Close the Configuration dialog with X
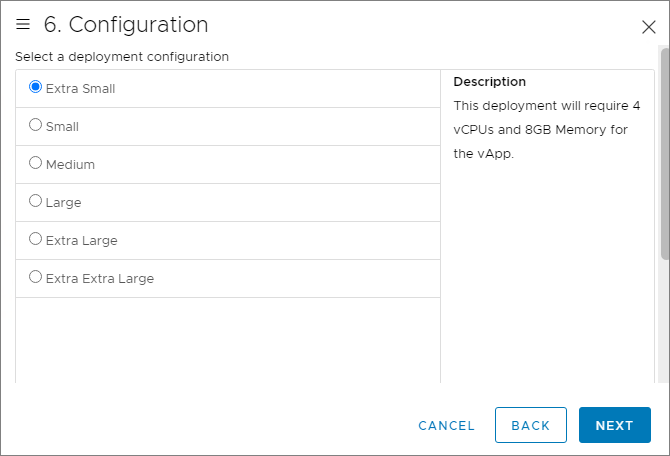The image size is (670, 456). tap(648, 27)
